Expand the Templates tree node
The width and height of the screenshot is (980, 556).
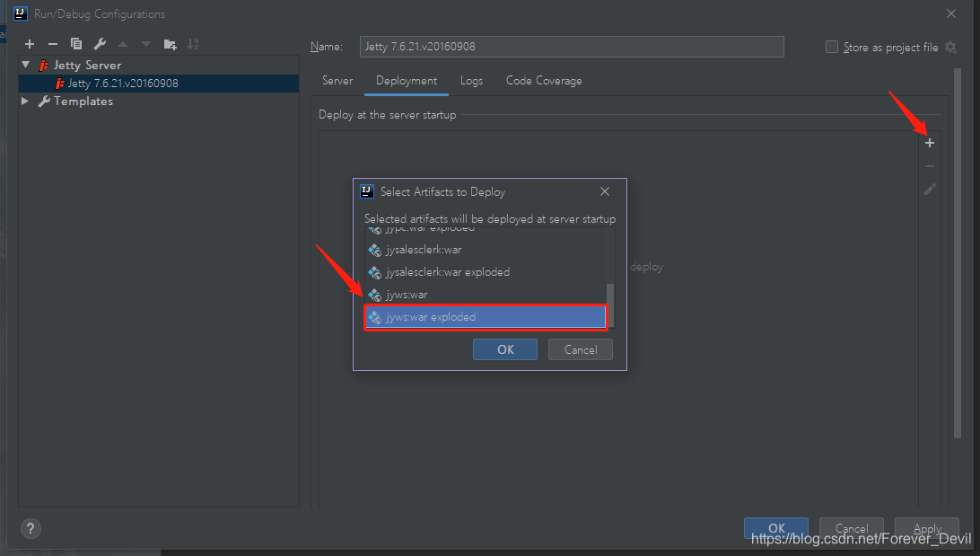(x=25, y=101)
